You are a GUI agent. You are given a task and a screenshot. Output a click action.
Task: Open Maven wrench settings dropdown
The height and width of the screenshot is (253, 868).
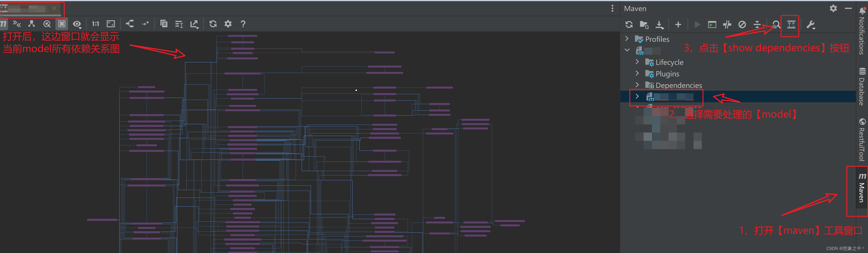point(811,25)
